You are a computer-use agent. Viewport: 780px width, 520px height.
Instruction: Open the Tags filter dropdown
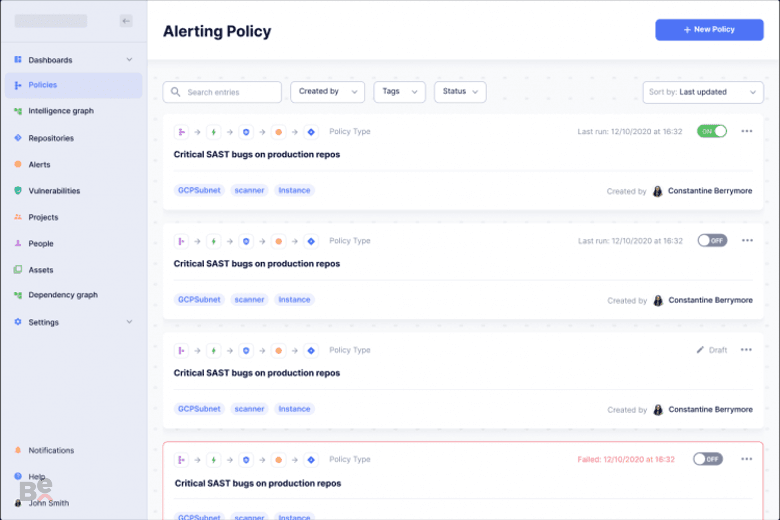click(399, 92)
